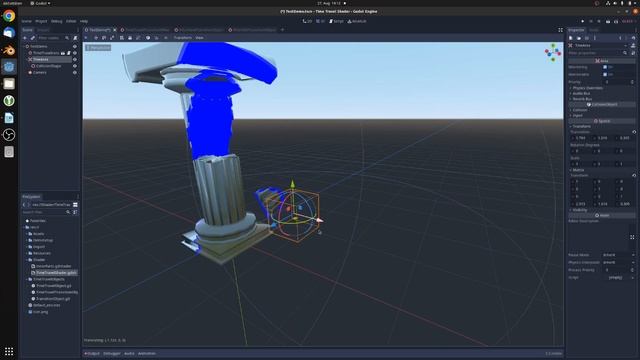
Task: Open the list-select tool in viewport toolbar
Action: point(122,38)
